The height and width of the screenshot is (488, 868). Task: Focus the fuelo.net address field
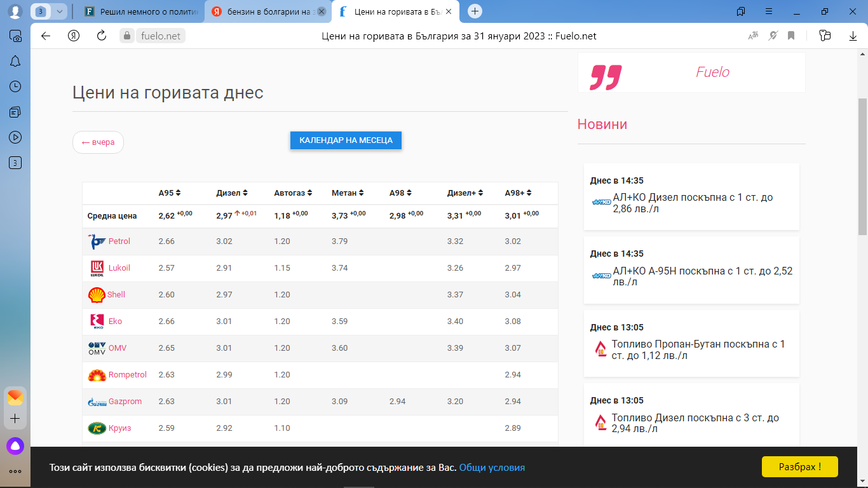click(x=161, y=36)
